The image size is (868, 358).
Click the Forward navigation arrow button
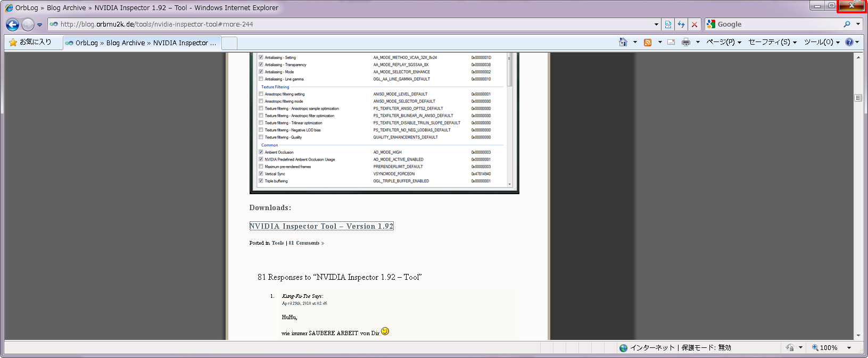tap(28, 24)
